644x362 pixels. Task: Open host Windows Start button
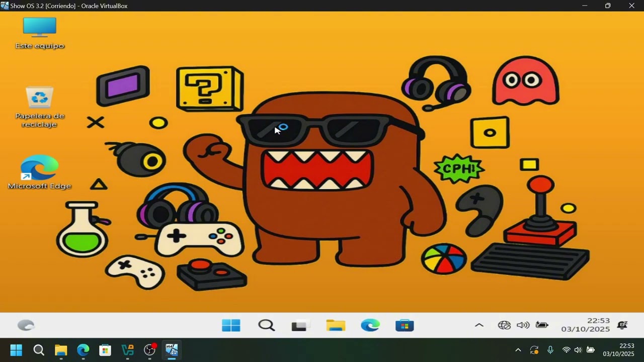(16, 350)
